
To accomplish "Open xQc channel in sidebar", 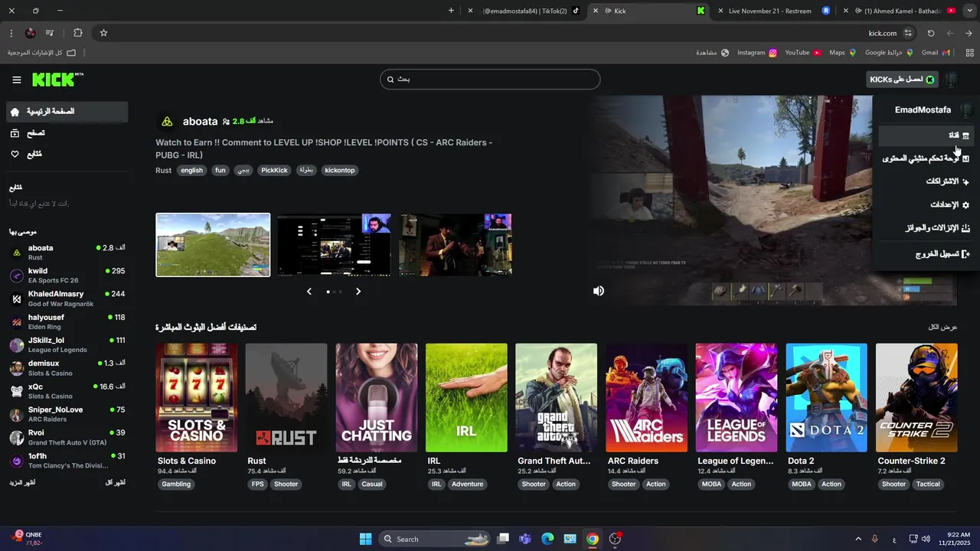I will (67, 391).
